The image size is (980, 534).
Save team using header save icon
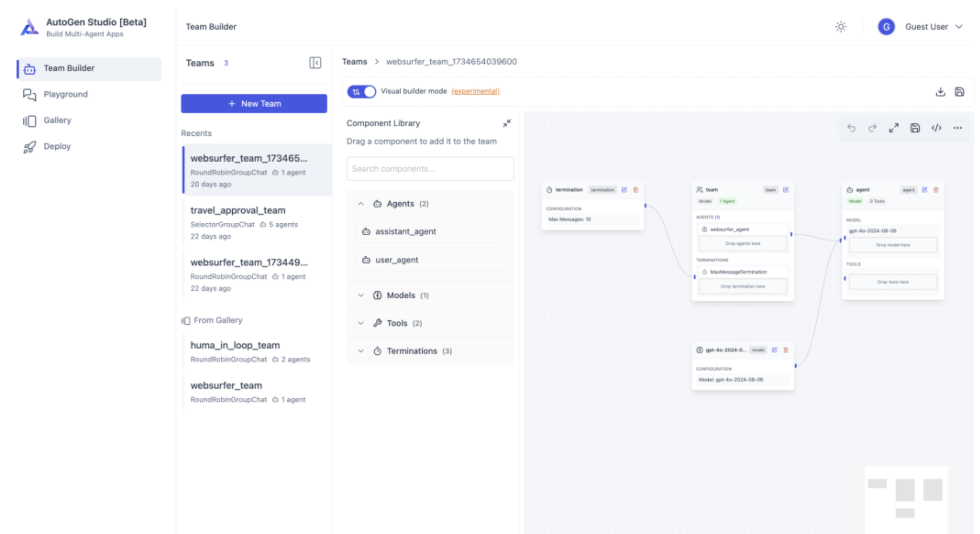(x=959, y=92)
